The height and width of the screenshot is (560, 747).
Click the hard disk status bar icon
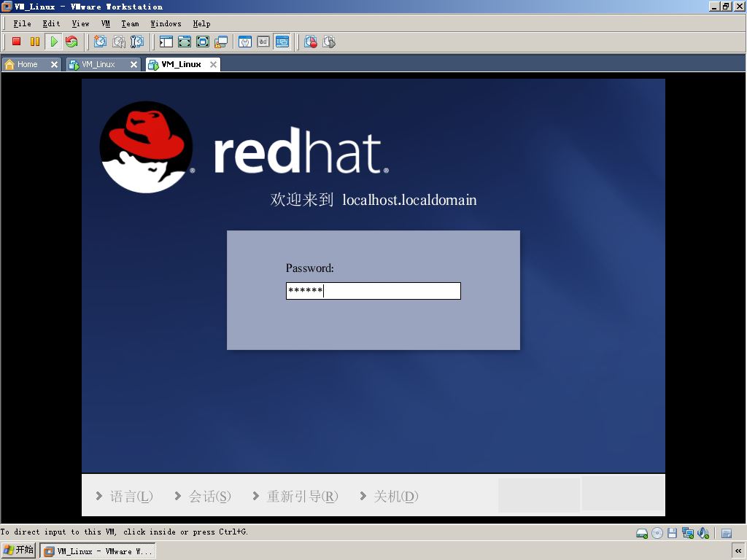(x=642, y=533)
